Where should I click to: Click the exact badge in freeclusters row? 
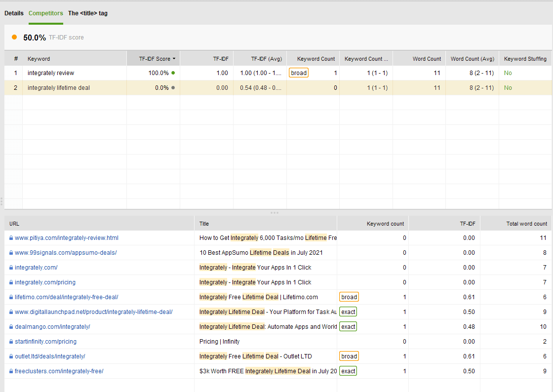[x=348, y=371]
